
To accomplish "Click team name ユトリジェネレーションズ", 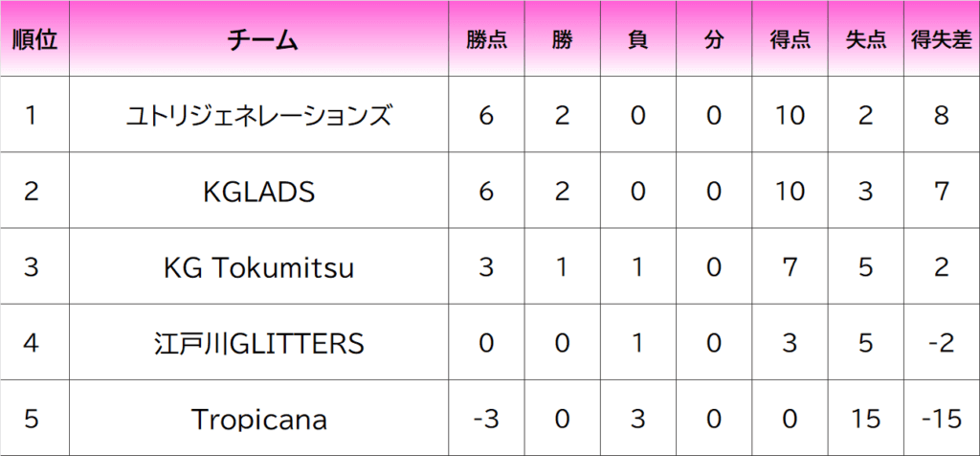I will pos(259,116).
